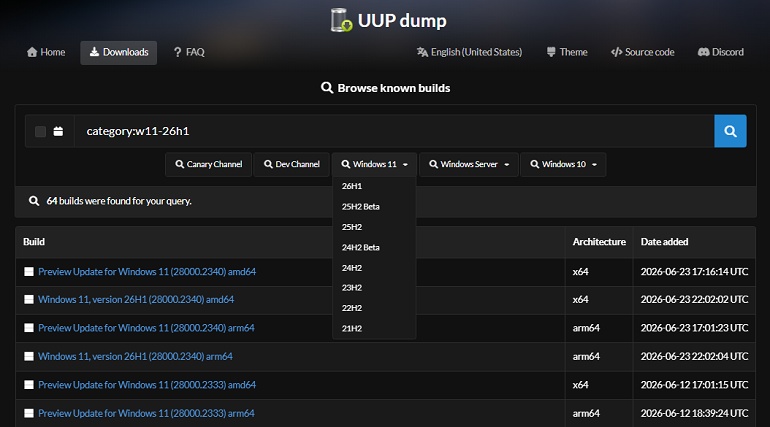Click the Architecture column header
This screenshot has width=770, height=427.
[x=599, y=241]
